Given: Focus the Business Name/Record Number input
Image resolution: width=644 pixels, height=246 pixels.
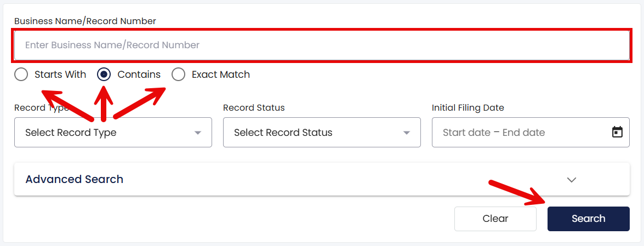Looking at the screenshot, I should 322,45.
